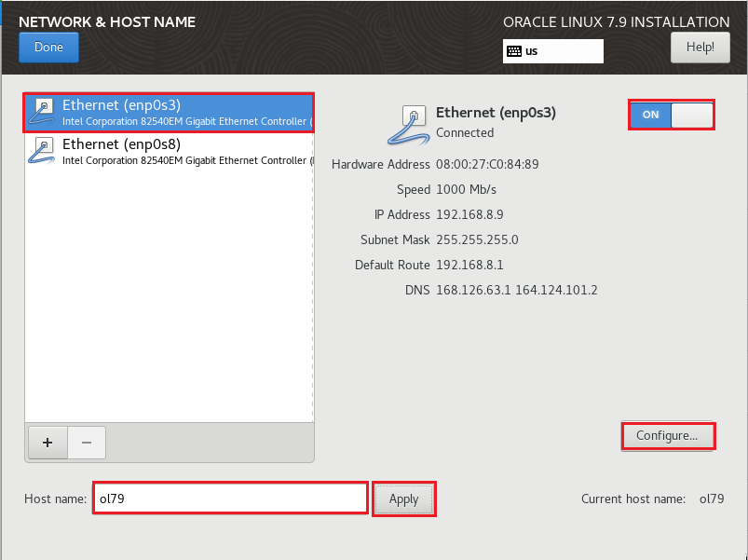Image resolution: width=748 pixels, height=560 pixels.
Task: Click the enp0s8 network cable icon in list
Action: [42, 151]
